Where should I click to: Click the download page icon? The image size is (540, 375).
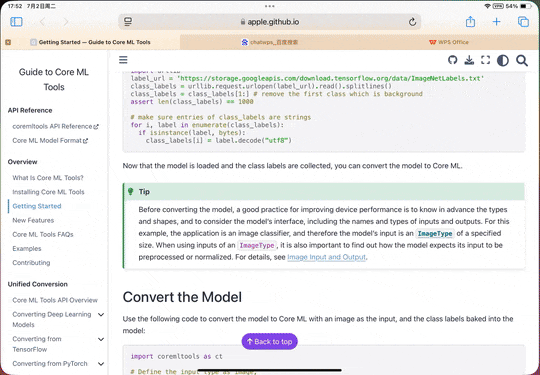click(x=469, y=60)
